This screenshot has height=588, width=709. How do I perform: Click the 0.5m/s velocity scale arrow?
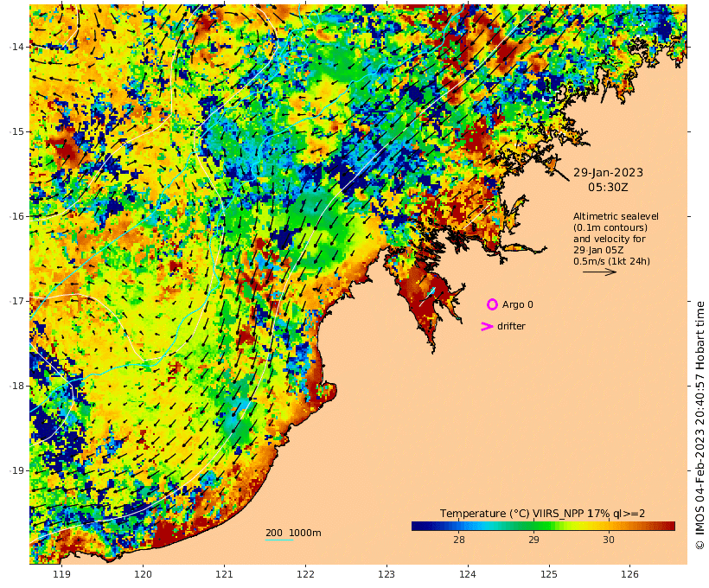coord(599,272)
